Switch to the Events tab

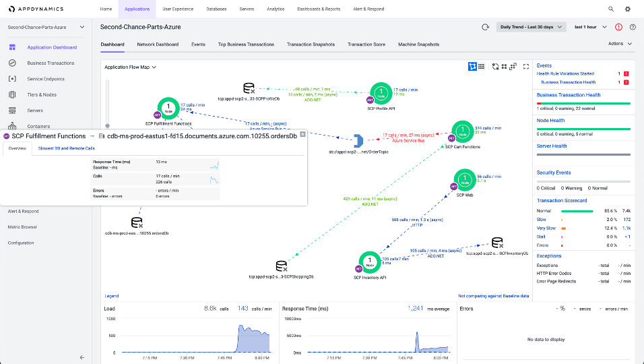coord(198,44)
